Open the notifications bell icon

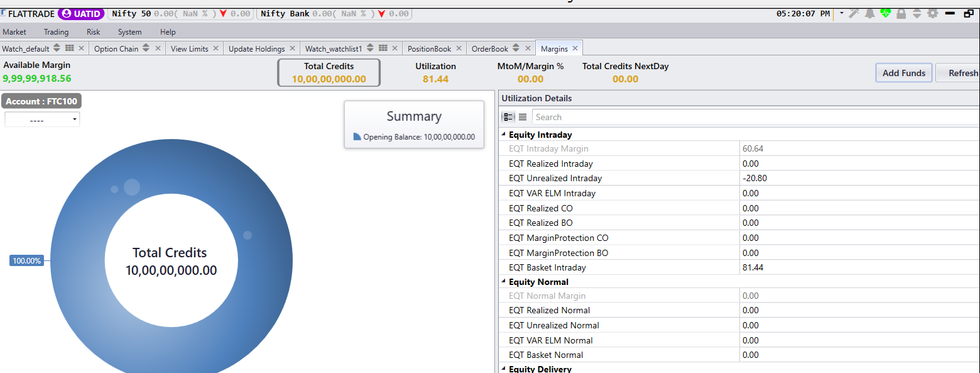click(x=870, y=13)
